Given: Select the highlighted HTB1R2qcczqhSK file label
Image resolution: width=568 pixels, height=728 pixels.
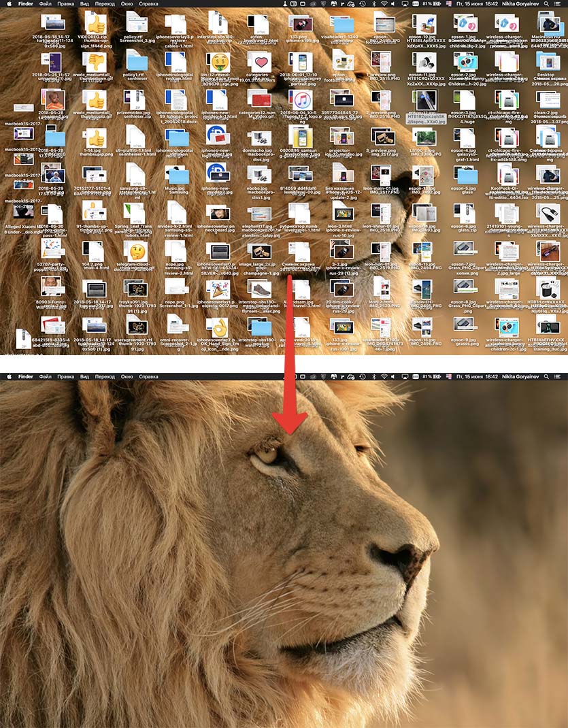Looking at the screenshot, I should click(427, 119).
